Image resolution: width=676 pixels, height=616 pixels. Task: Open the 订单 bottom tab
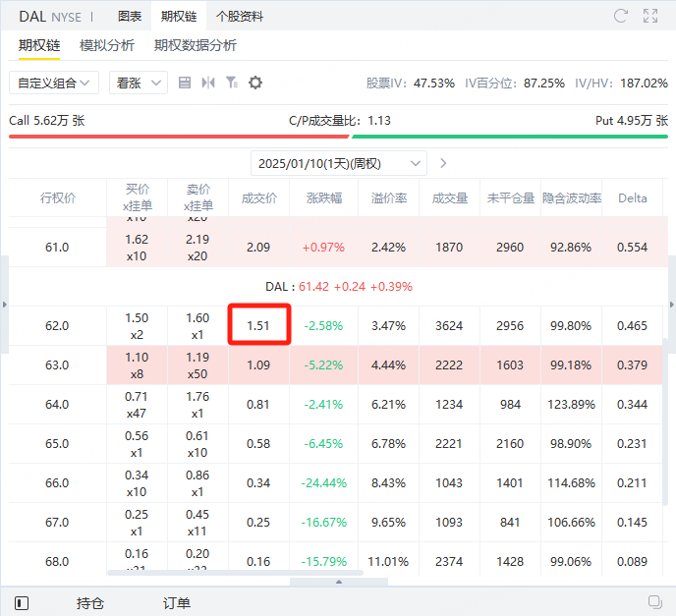[176, 602]
